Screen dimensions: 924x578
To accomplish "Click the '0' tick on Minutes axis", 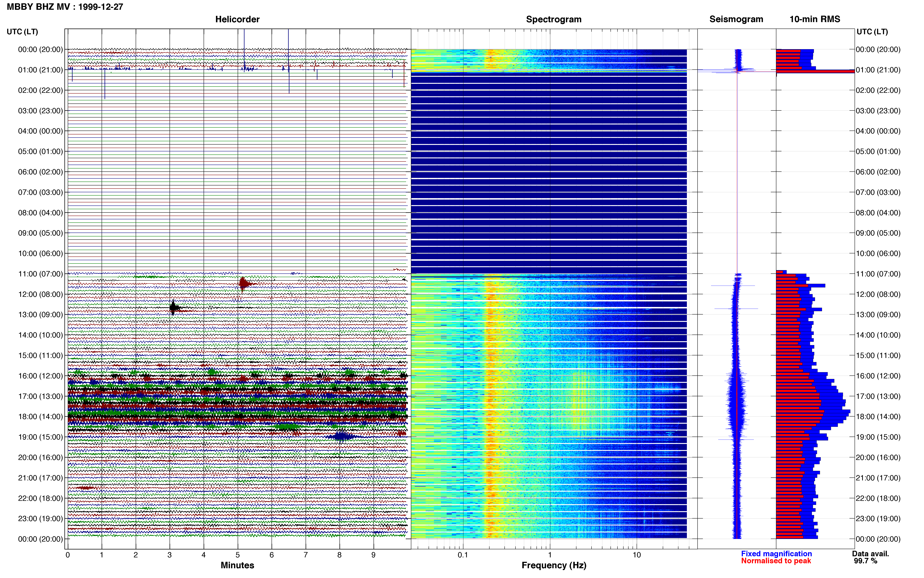I will tap(68, 555).
